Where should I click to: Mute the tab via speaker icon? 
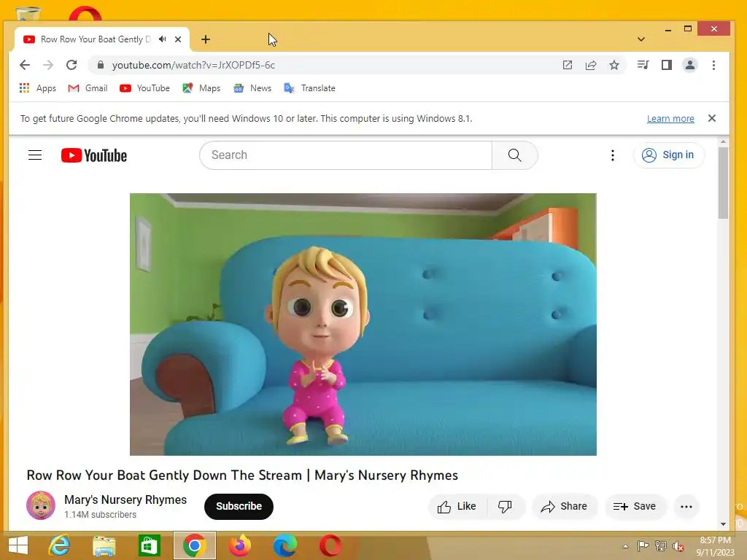pyautogui.click(x=163, y=39)
